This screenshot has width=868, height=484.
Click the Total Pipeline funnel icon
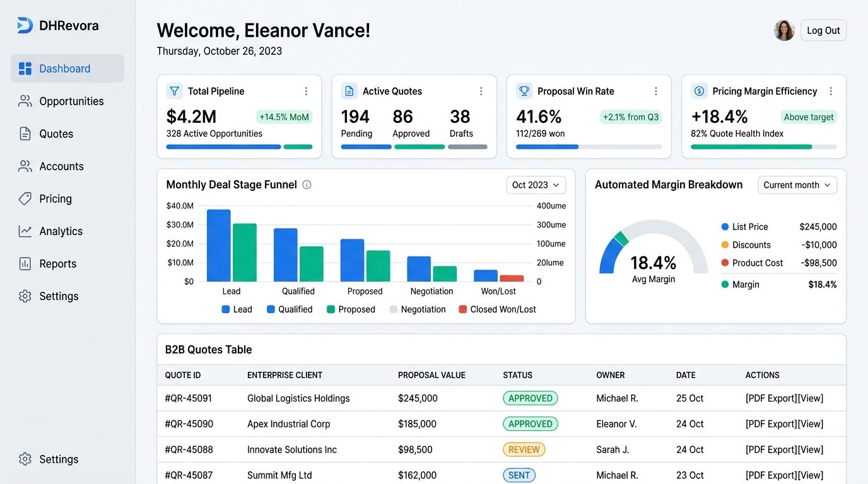[175, 91]
